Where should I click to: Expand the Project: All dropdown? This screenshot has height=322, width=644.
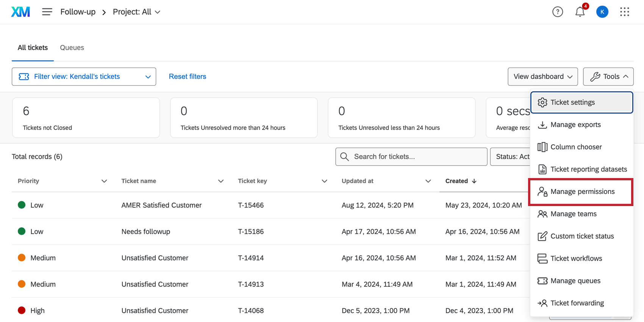coord(136,12)
